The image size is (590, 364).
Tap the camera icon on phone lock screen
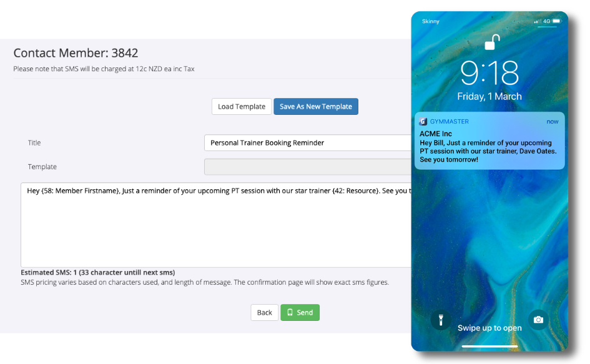tap(538, 320)
